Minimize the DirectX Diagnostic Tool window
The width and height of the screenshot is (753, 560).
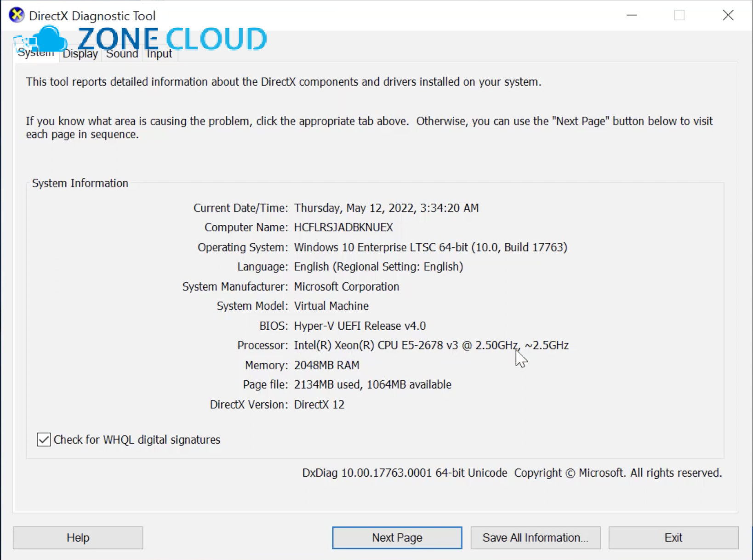coord(632,15)
